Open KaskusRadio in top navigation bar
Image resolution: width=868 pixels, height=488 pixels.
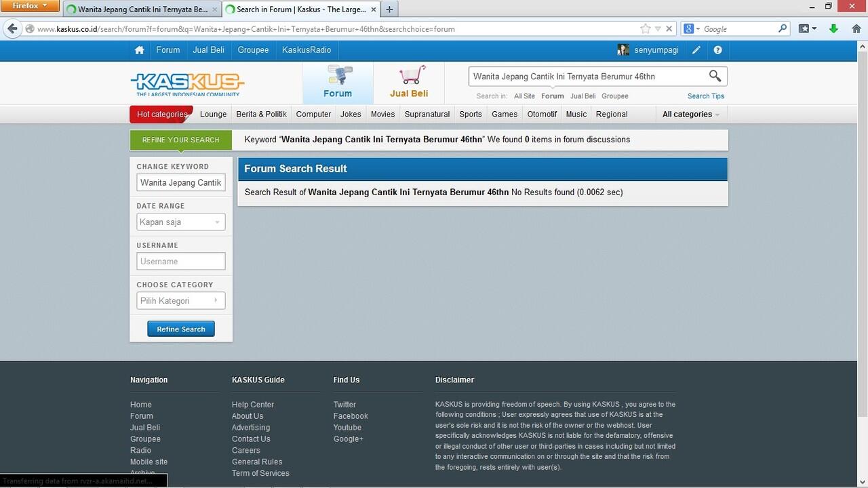pos(307,50)
